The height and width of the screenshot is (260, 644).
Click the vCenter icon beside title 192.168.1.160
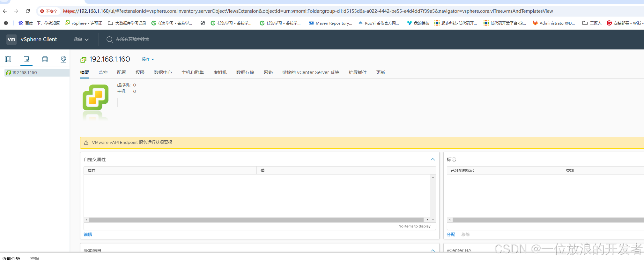click(x=84, y=60)
